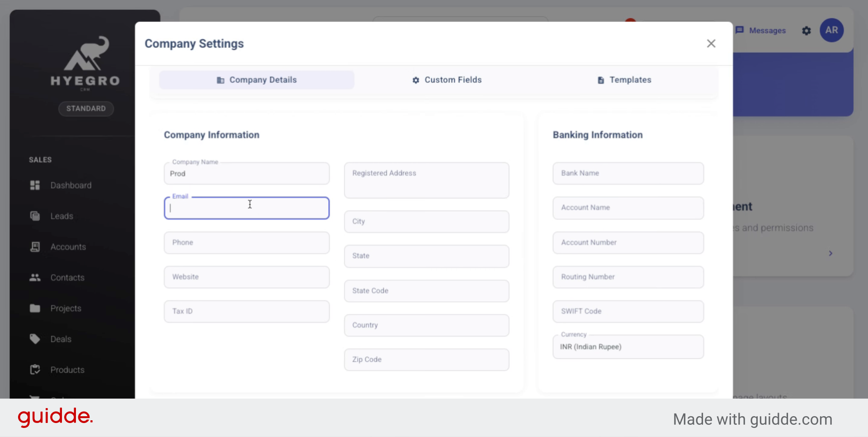Viewport: 868px width, 437px height.
Task: Select the Company Details tab
Action: click(x=256, y=80)
